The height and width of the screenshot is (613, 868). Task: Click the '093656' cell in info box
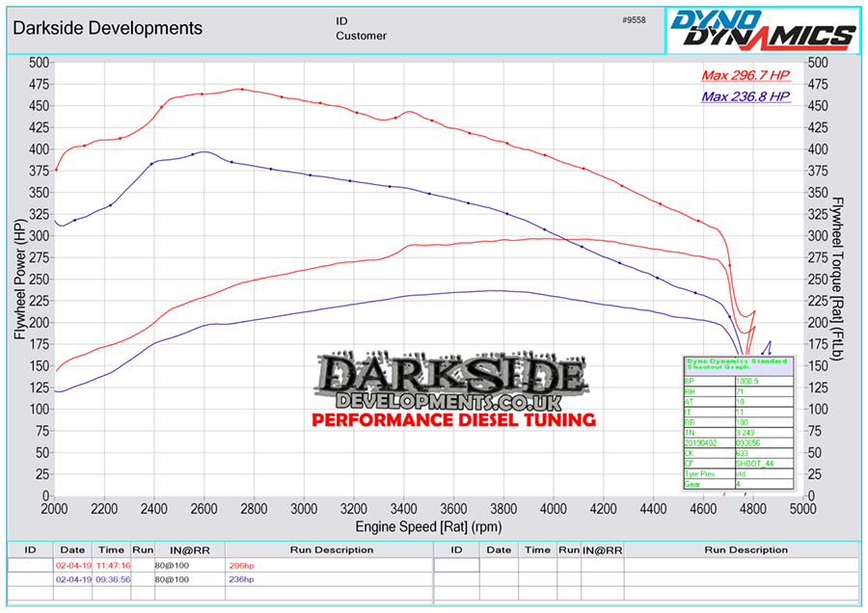pyautogui.click(x=747, y=443)
